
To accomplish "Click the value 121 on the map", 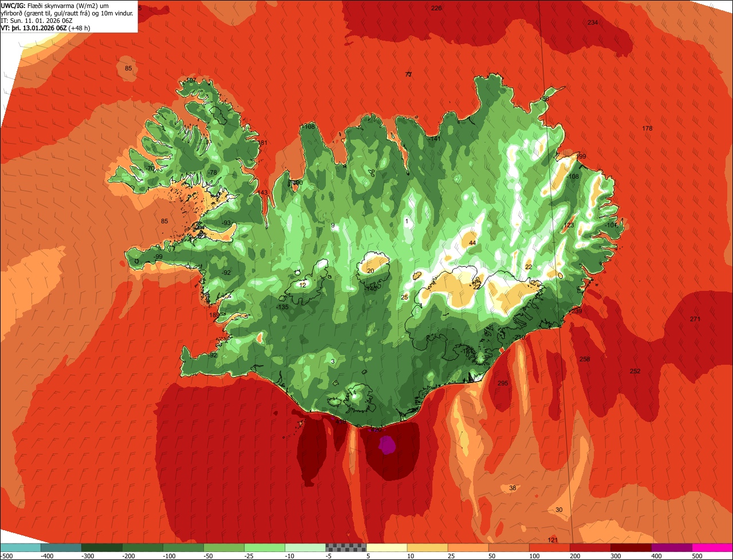I will [553, 541].
